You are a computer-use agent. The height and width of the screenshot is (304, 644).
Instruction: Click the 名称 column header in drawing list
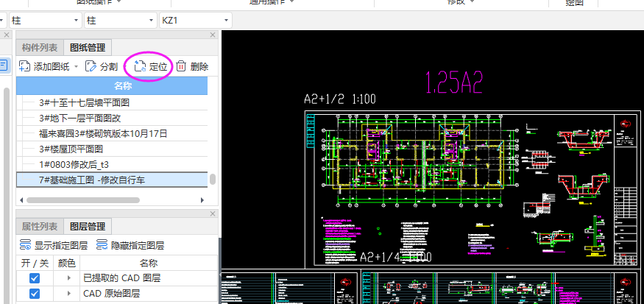point(112,86)
